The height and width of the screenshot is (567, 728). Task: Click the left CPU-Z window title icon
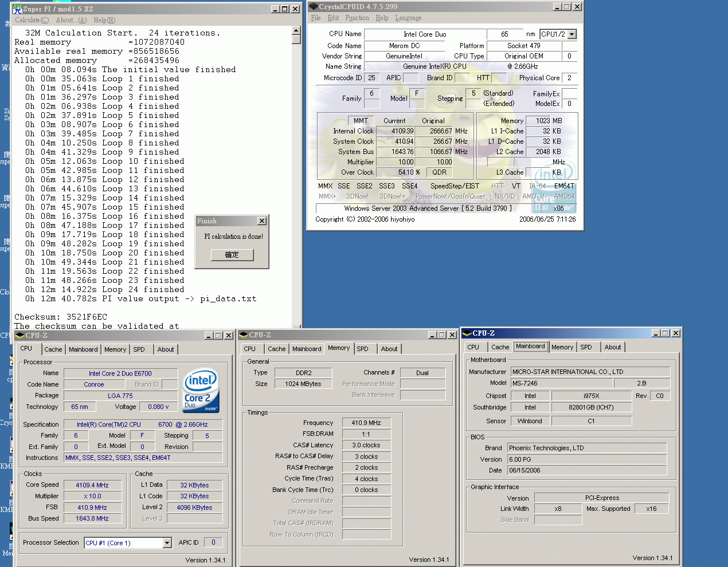19,336
